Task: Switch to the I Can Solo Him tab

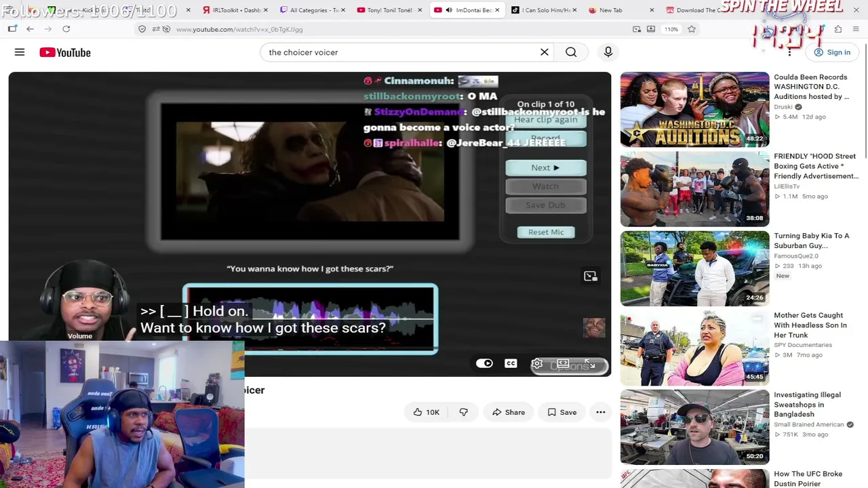Action: [545, 10]
